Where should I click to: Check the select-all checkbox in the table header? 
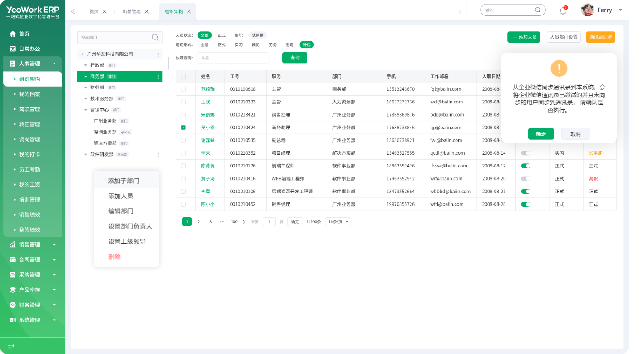coord(183,76)
